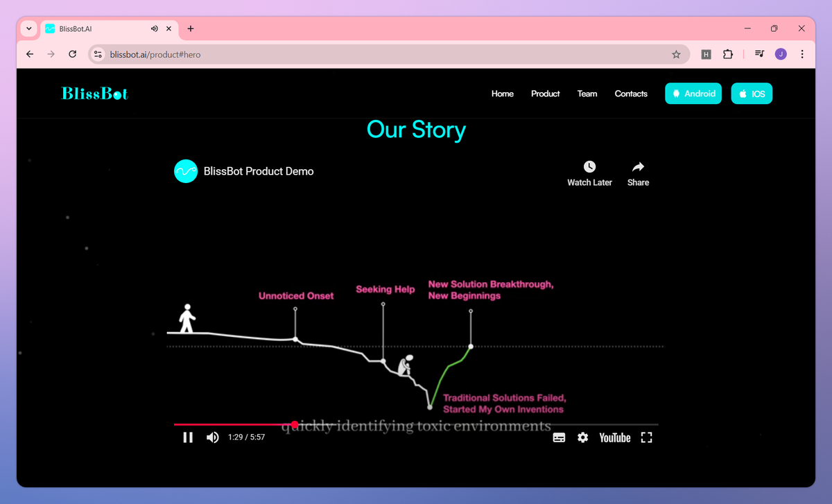
Task: Click the BlissBot logo in header
Action: (95, 94)
